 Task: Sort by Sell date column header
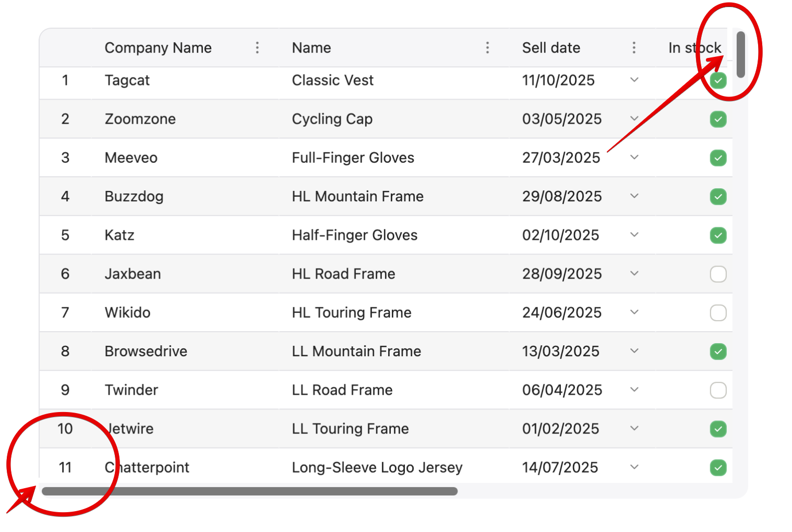(551, 48)
